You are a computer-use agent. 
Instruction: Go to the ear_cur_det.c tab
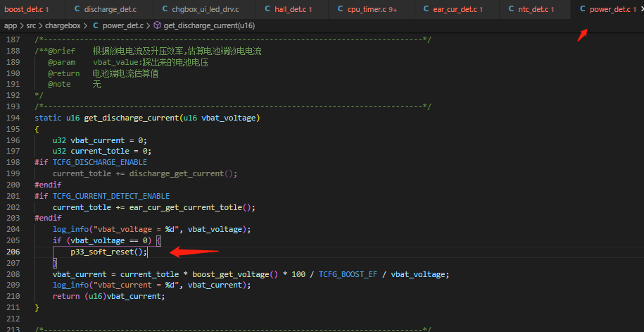click(456, 9)
